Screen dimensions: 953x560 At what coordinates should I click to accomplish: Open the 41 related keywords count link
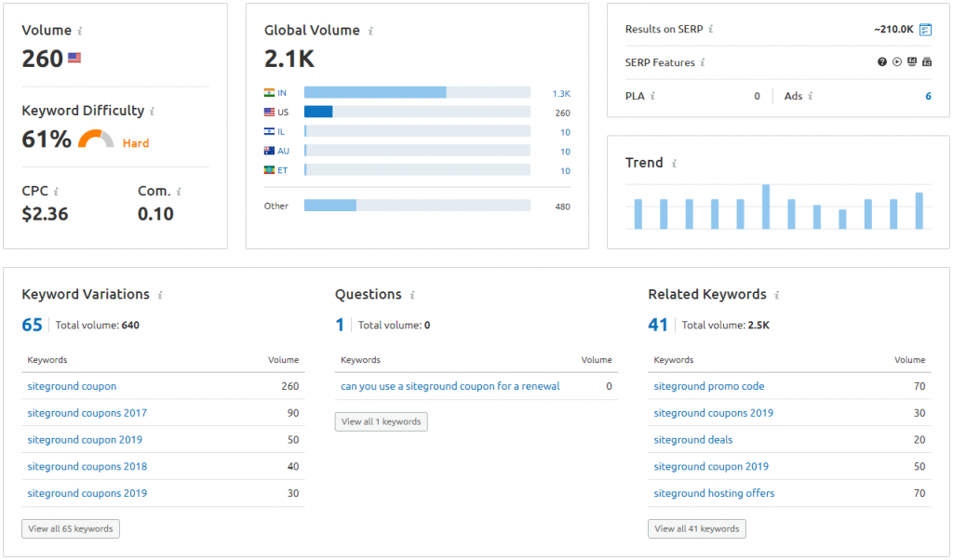click(x=658, y=325)
